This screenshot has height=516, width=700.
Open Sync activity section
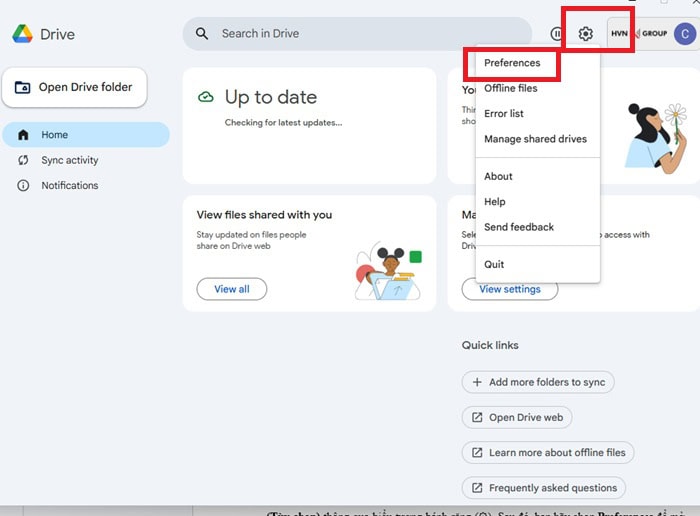(x=69, y=160)
